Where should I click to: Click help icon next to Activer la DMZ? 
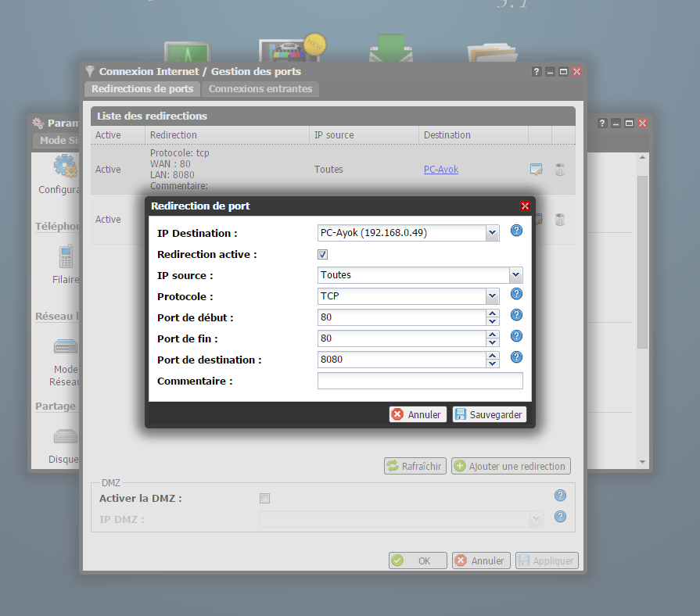(x=560, y=496)
